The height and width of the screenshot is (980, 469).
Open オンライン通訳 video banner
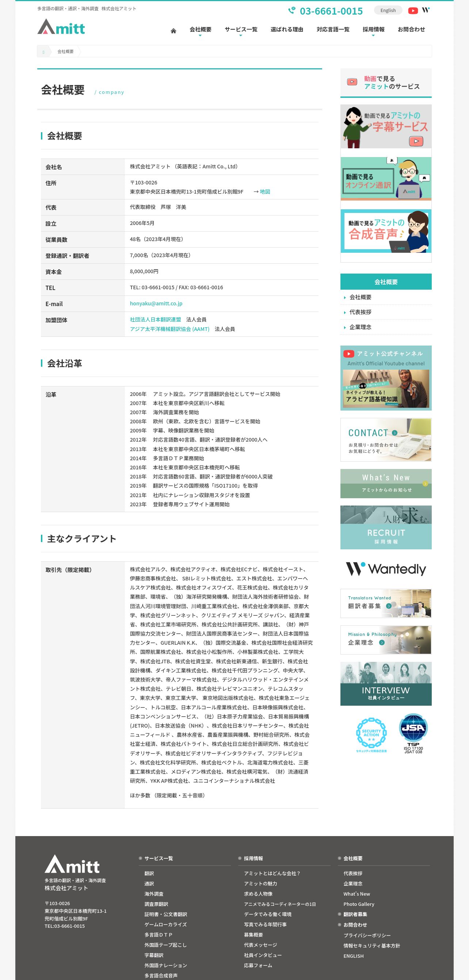coord(386,179)
